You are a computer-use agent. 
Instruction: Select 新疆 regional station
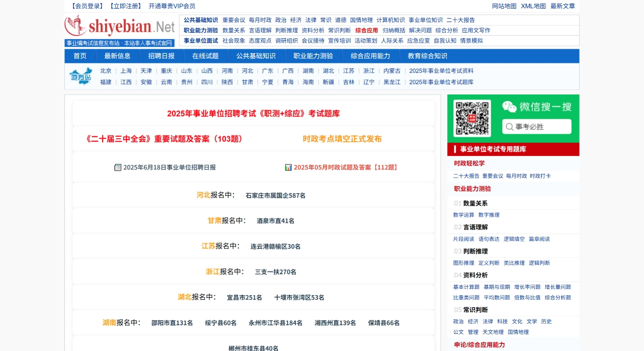(328, 82)
